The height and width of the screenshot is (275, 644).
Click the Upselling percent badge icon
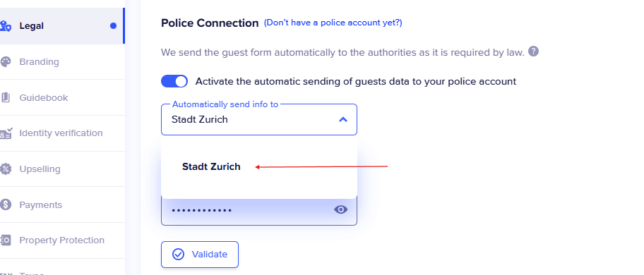point(6,169)
